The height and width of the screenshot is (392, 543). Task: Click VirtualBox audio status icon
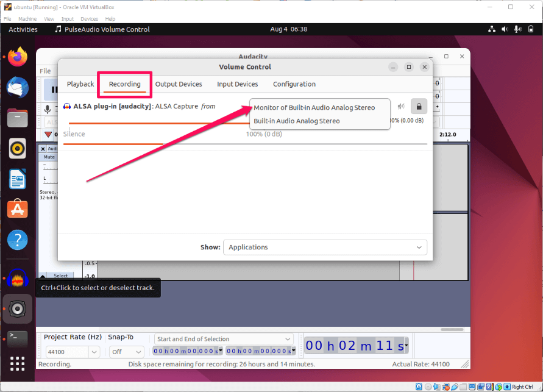(436, 387)
